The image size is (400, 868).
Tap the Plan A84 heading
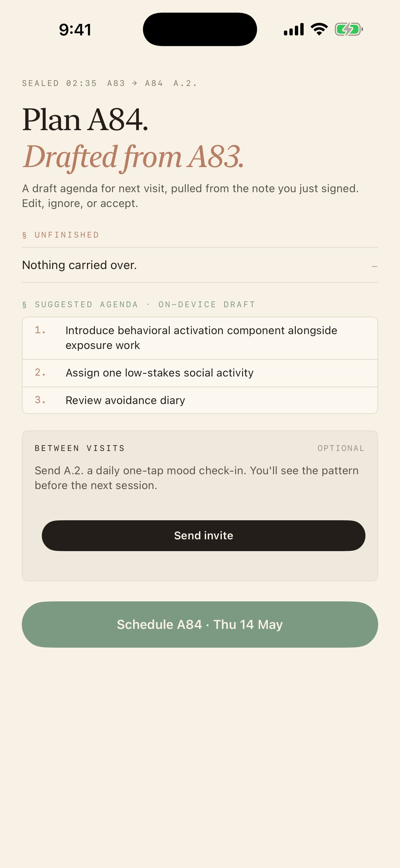coord(85,119)
